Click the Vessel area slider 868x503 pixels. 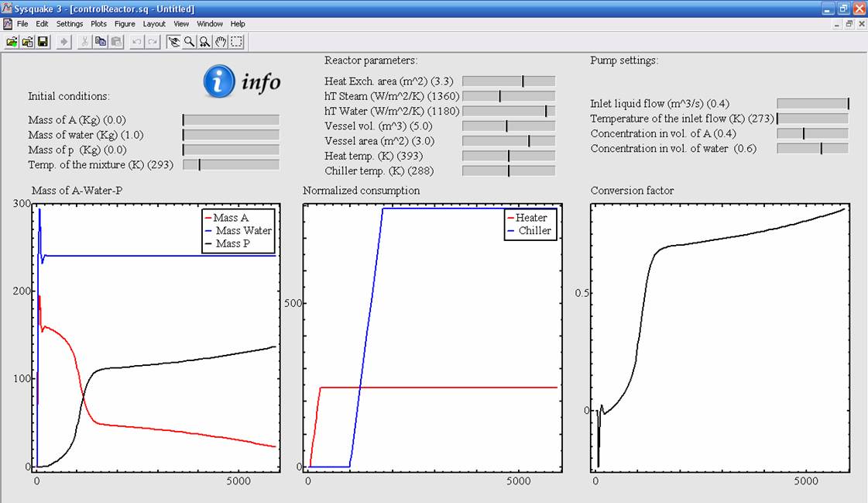tap(509, 141)
